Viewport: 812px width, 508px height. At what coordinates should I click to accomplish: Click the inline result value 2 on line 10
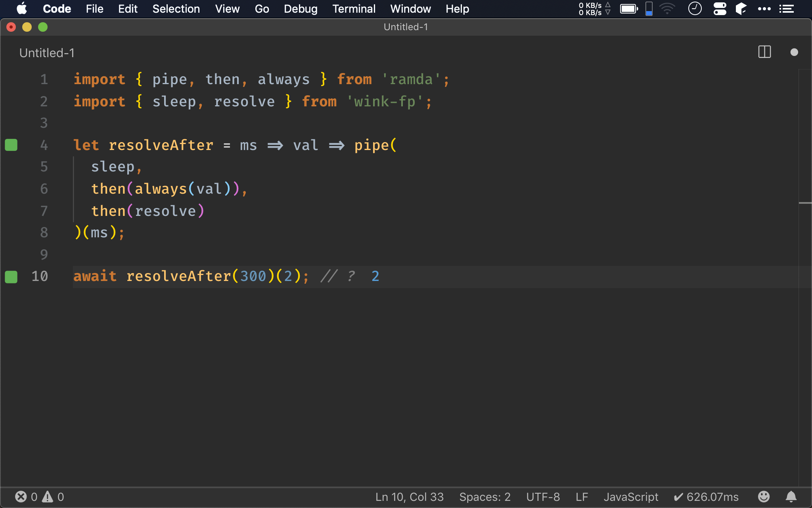[x=375, y=276]
